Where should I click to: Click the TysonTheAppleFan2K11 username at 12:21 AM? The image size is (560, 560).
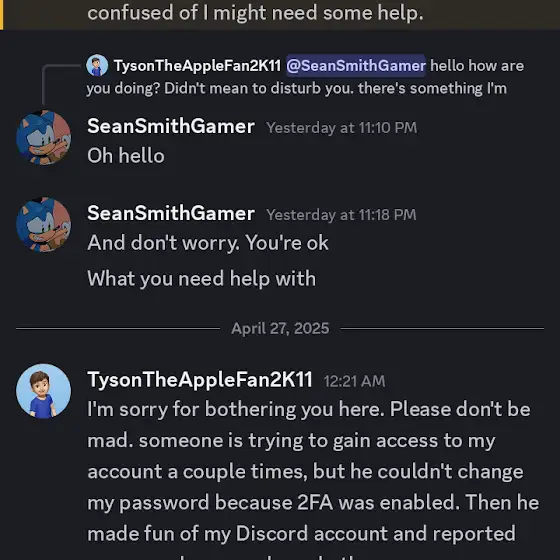[x=200, y=380]
